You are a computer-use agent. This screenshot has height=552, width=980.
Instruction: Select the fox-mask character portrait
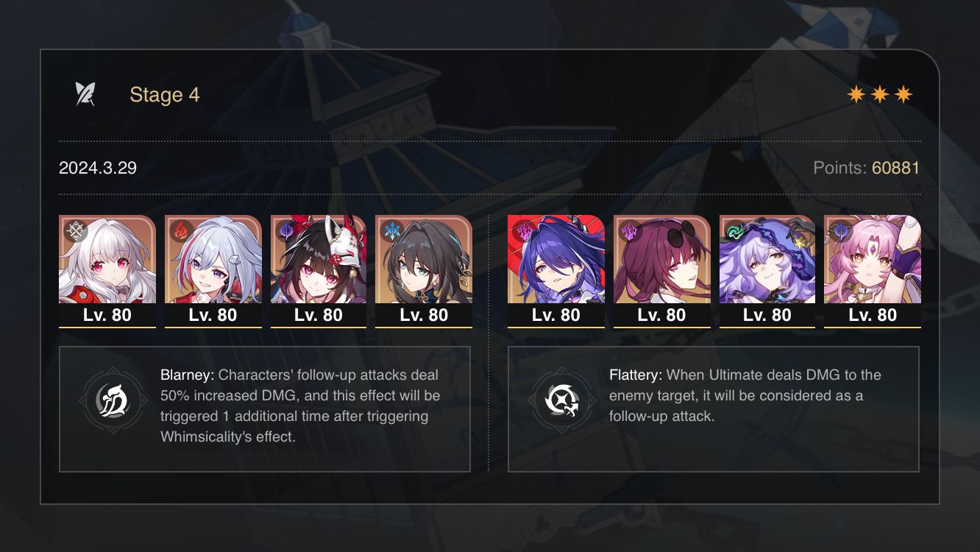pos(319,259)
